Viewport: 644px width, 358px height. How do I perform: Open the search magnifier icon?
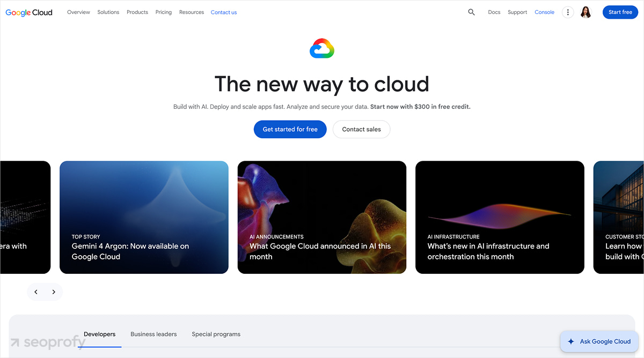(471, 12)
